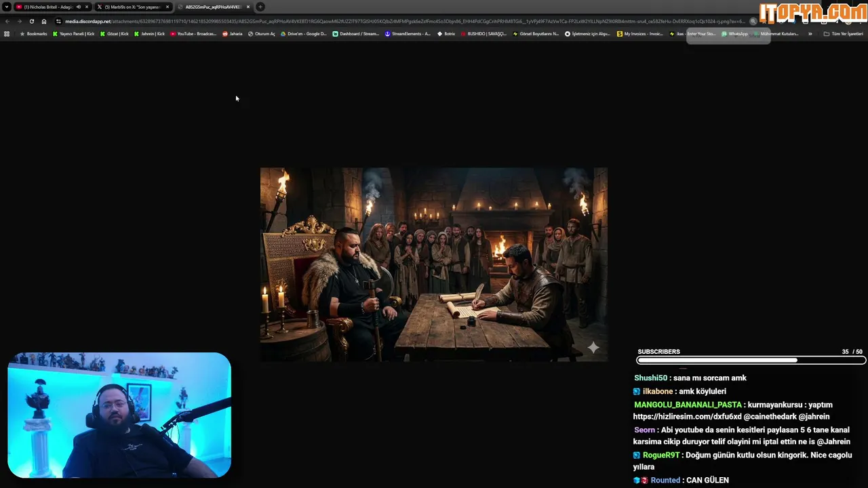This screenshot has height=488, width=868.
Task: Open the Oturum Aç bookmark
Action: [262, 33]
